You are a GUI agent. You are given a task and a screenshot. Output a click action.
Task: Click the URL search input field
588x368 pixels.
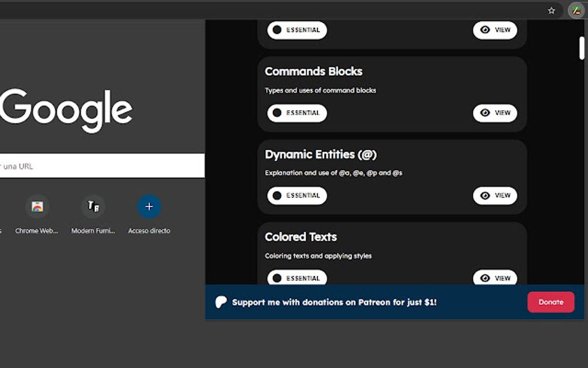[98, 166]
